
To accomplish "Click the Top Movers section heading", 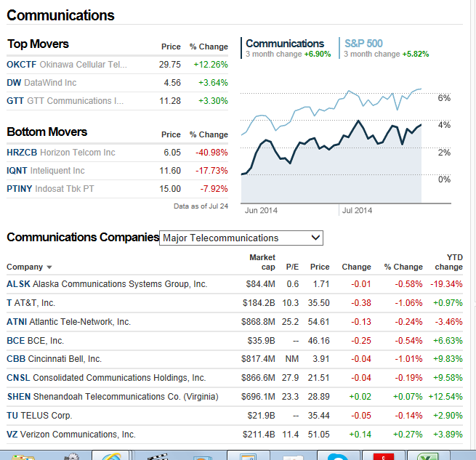I will coord(38,44).
